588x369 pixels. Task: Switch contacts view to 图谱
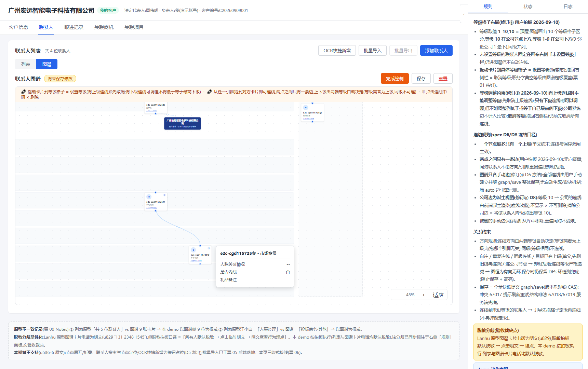(x=47, y=64)
